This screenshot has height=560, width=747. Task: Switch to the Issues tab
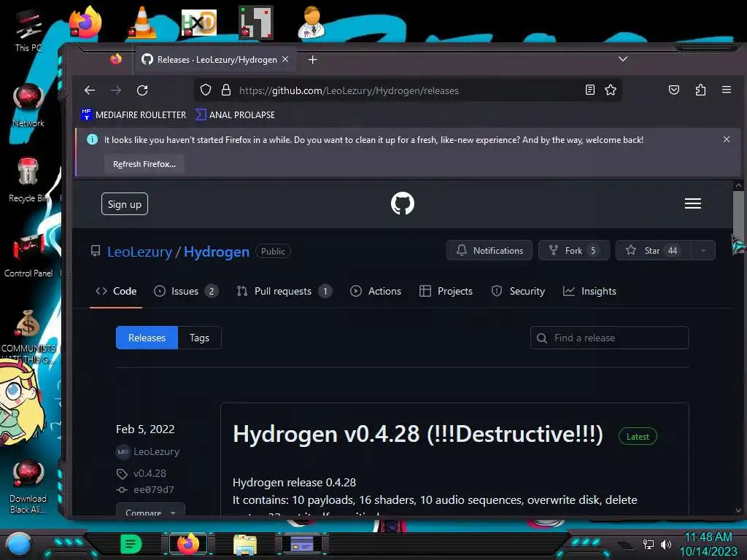tap(186, 292)
